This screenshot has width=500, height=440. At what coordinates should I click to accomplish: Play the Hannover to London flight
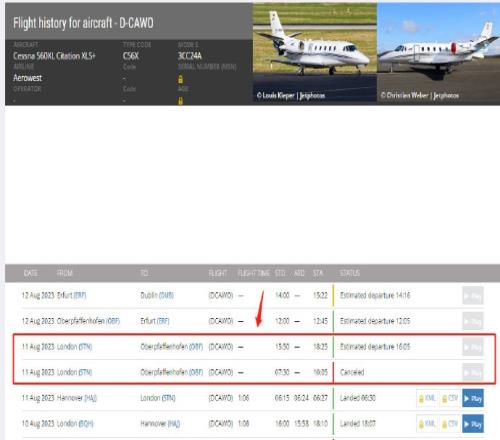pyautogui.click(x=473, y=398)
